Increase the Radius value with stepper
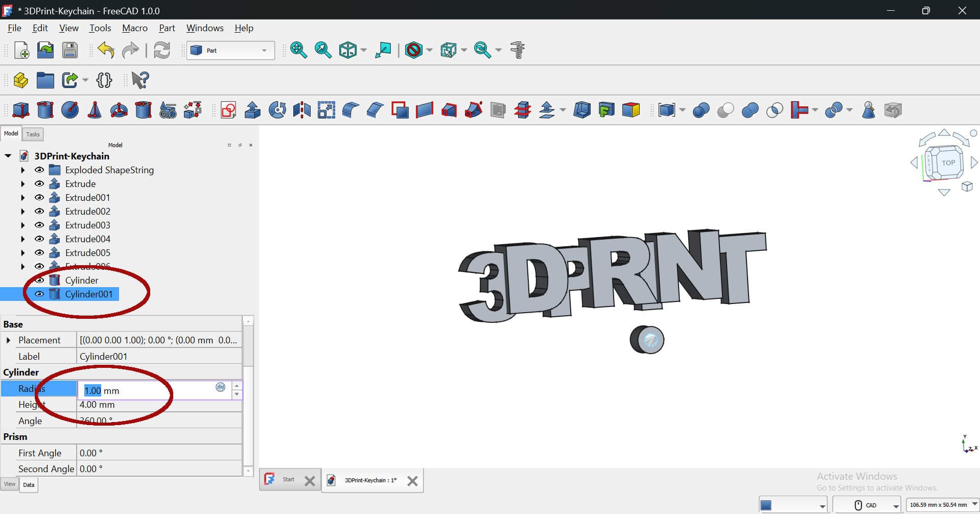This screenshot has height=514, width=980. [x=237, y=386]
